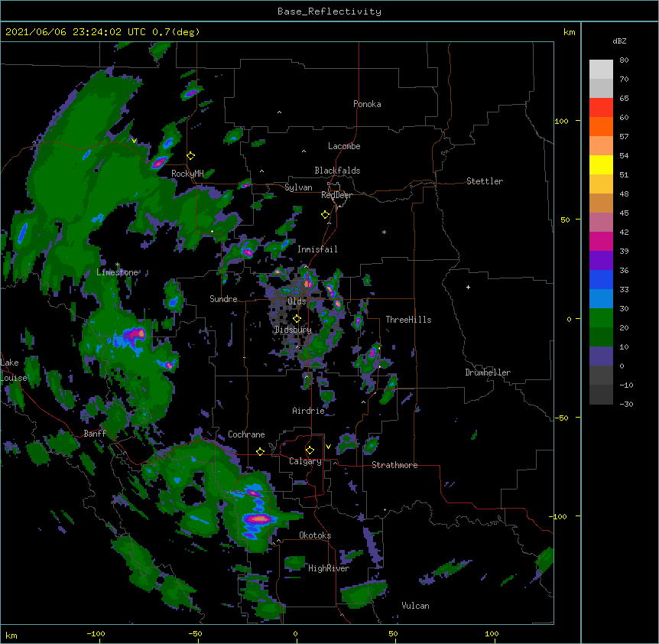Click the magenta 42 dBZ legend swatch
Image resolution: width=659 pixels, height=644 pixels.
601,241
